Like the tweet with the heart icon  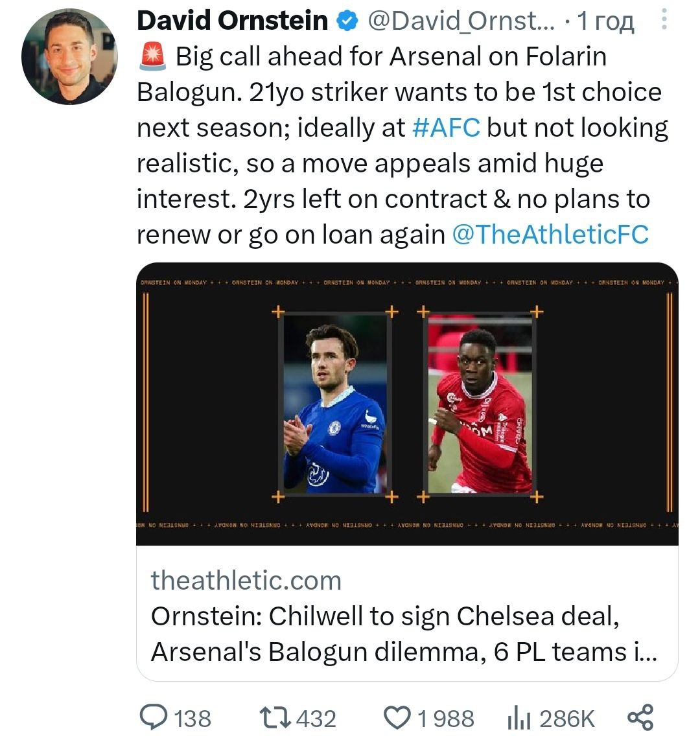[397, 717]
